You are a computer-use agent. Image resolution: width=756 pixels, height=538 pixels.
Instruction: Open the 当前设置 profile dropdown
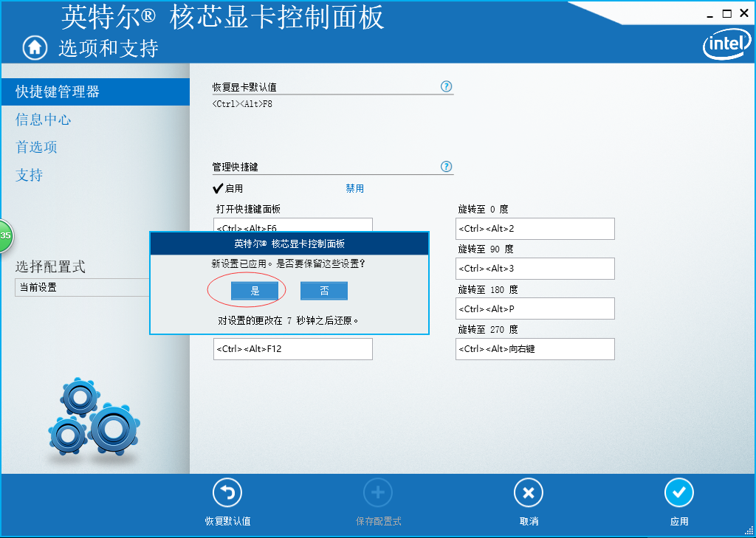point(83,287)
